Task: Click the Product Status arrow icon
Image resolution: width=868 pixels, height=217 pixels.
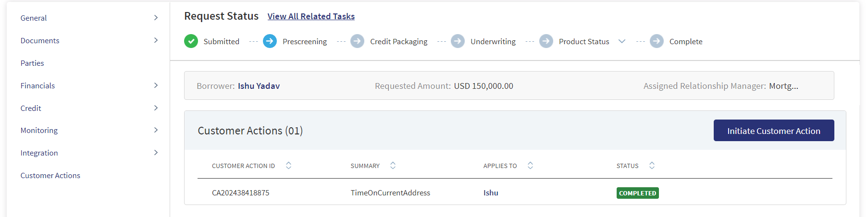Action: click(x=546, y=41)
